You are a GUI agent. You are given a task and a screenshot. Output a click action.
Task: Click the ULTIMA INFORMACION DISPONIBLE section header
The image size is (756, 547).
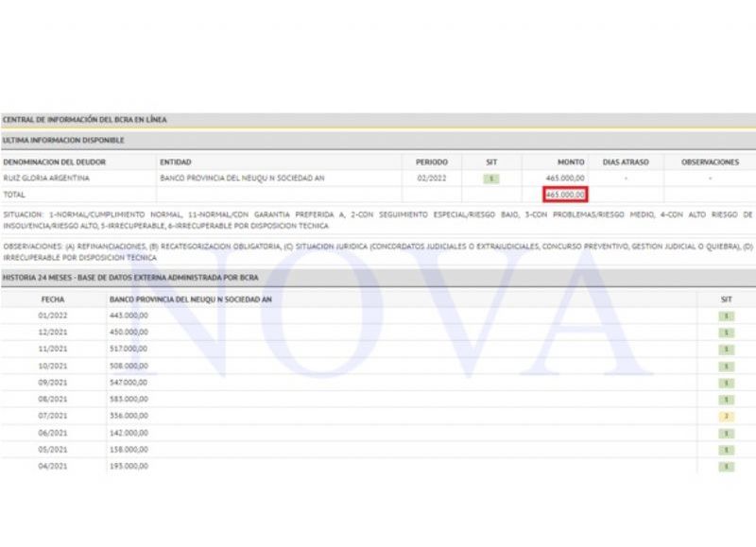pos(63,140)
